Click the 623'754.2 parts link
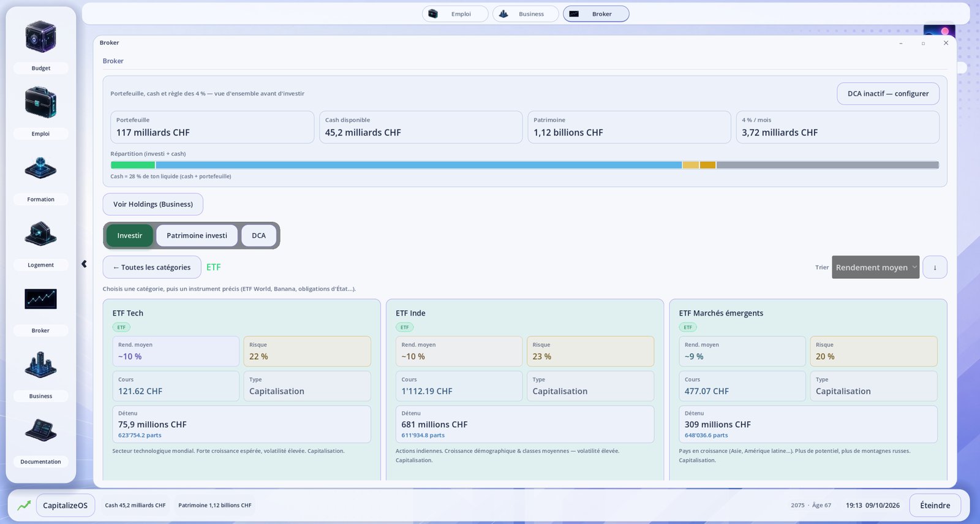This screenshot has height=524, width=980. (140, 435)
